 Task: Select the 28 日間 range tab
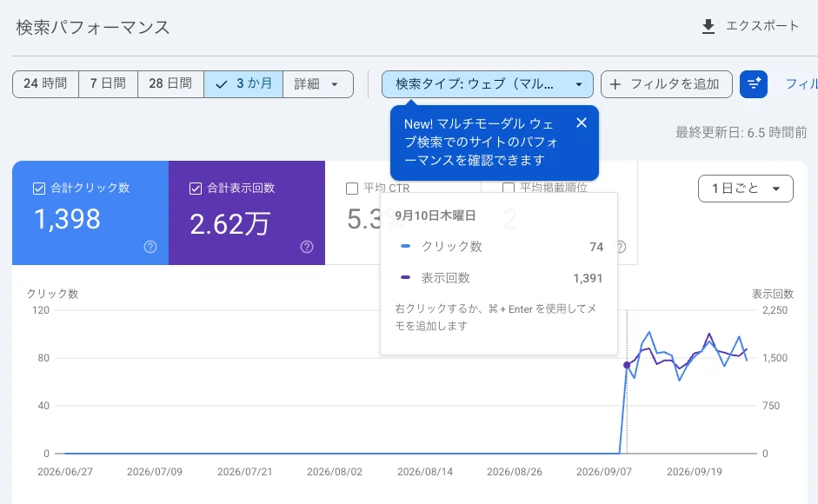170,84
